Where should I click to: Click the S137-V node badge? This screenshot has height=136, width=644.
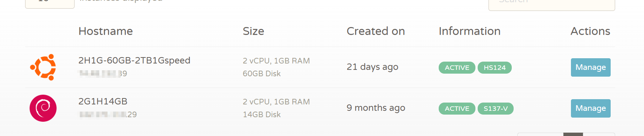click(496, 109)
